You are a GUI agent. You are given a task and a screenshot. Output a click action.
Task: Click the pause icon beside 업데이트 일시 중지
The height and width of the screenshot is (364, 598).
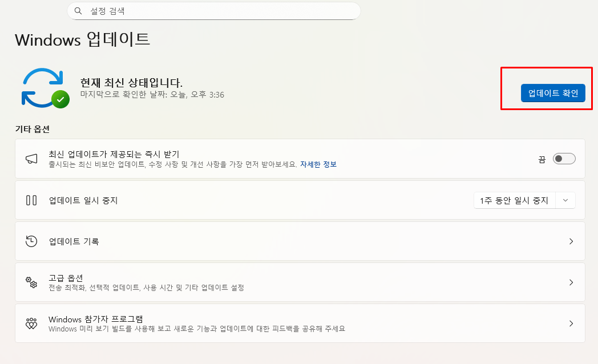[31, 200]
